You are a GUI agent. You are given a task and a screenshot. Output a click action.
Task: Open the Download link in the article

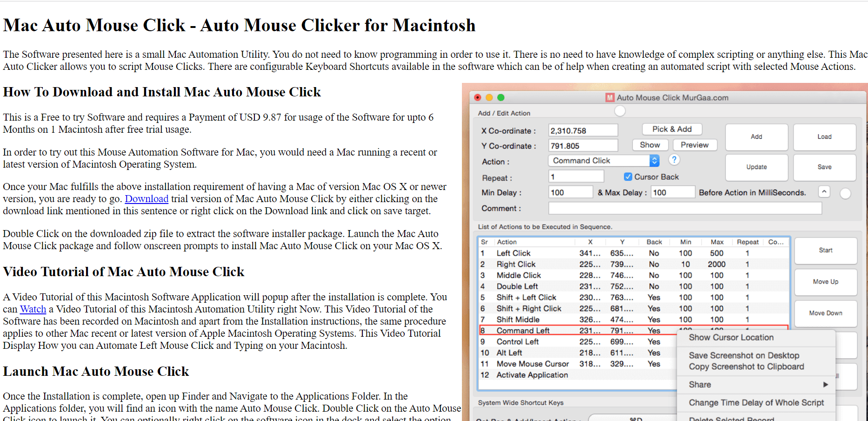(x=147, y=199)
